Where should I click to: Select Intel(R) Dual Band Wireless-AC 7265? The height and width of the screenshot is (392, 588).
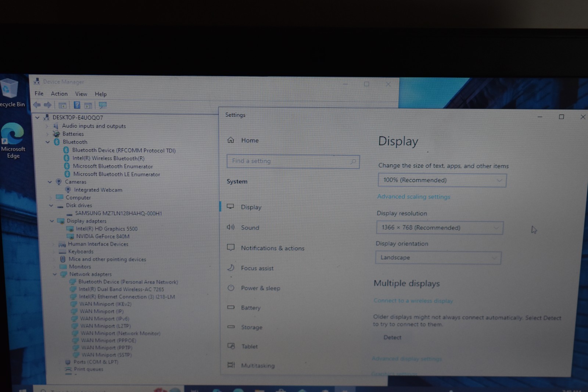[121, 289]
